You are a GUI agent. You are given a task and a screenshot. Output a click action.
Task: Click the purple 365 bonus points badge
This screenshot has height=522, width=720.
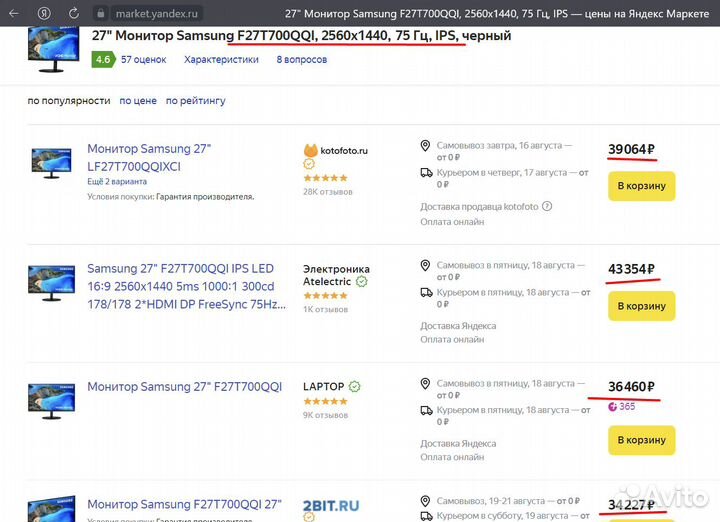[x=620, y=406]
